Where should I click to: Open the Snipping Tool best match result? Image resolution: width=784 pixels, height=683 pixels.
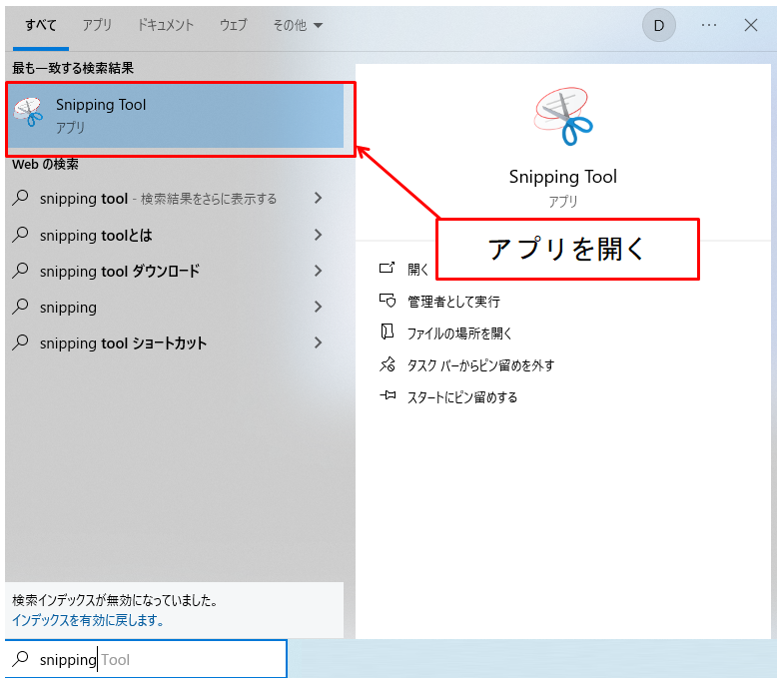pos(176,116)
